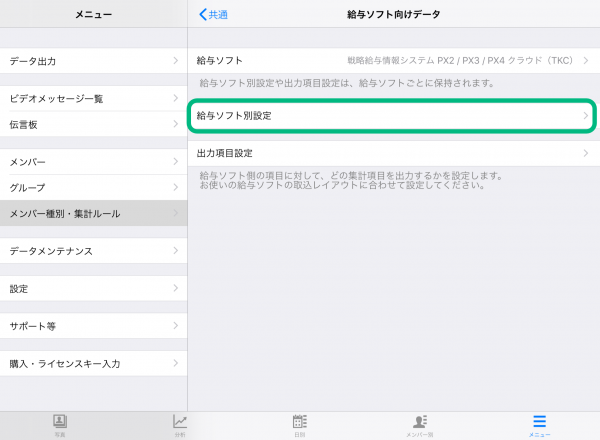Image resolution: width=600 pixels, height=440 pixels.
Task: Open ビデオメッセージ一覧 menu item
Action: [93, 99]
